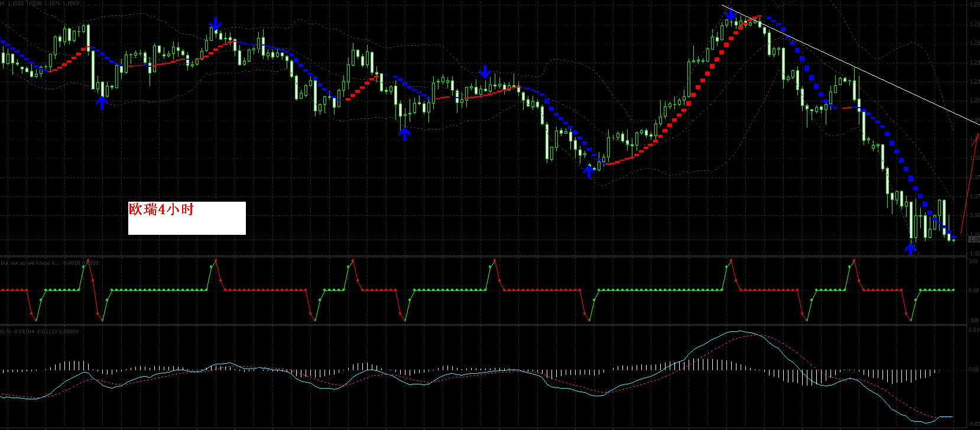
Task: Select the cyan MACD line at its peak
Action: pos(739,331)
